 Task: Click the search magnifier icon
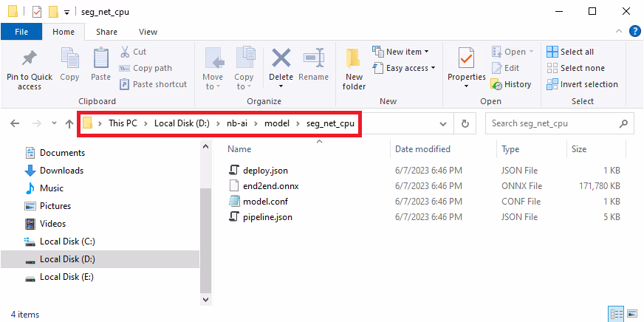pos(623,123)
